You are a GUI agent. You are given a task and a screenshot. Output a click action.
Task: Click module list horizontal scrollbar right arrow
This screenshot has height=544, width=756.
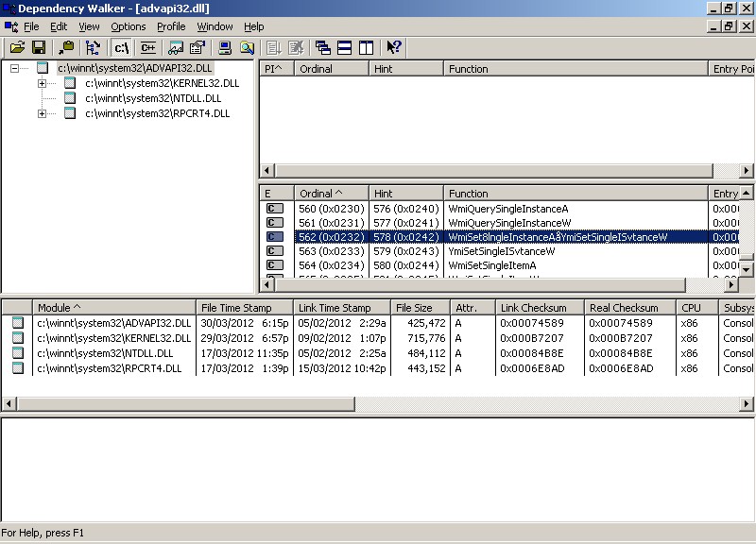click(x=747, y=404)
